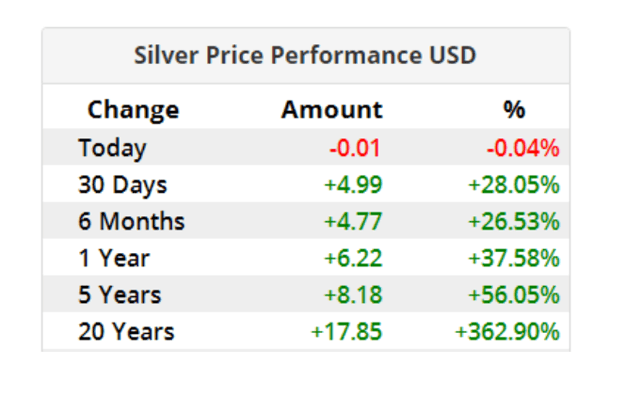Select the 30 Days row label

pyautogui.click(x=122, y=185)
